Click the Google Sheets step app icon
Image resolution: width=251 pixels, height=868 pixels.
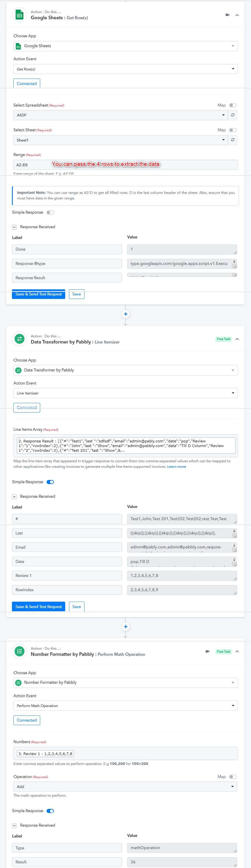(20, 15)
